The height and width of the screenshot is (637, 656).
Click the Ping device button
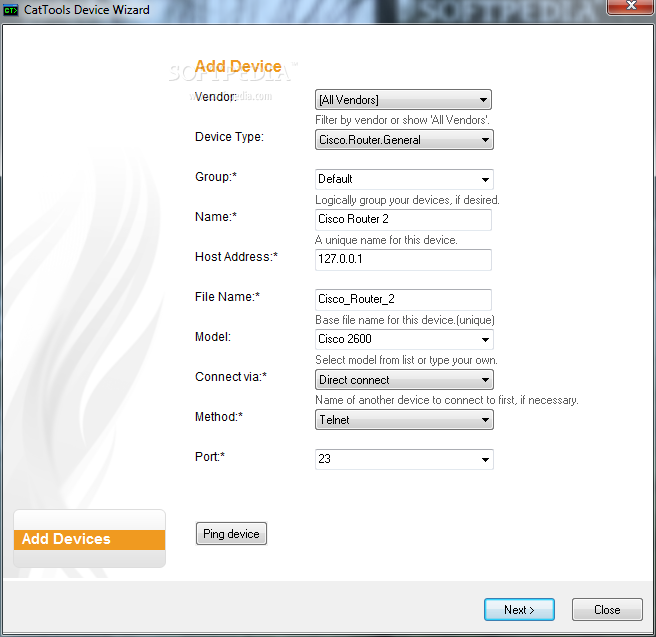(231, 534)
